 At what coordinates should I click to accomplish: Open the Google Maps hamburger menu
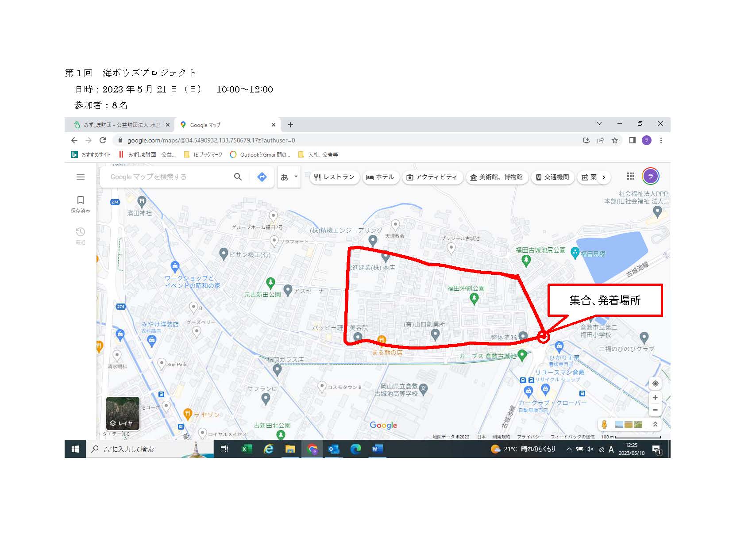click(x=81, y=177)
